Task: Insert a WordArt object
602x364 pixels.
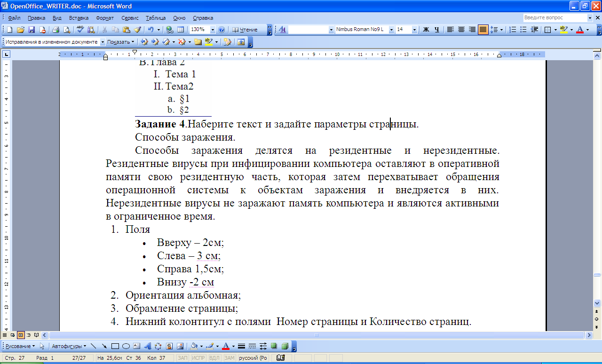Action: pos(147,346)
